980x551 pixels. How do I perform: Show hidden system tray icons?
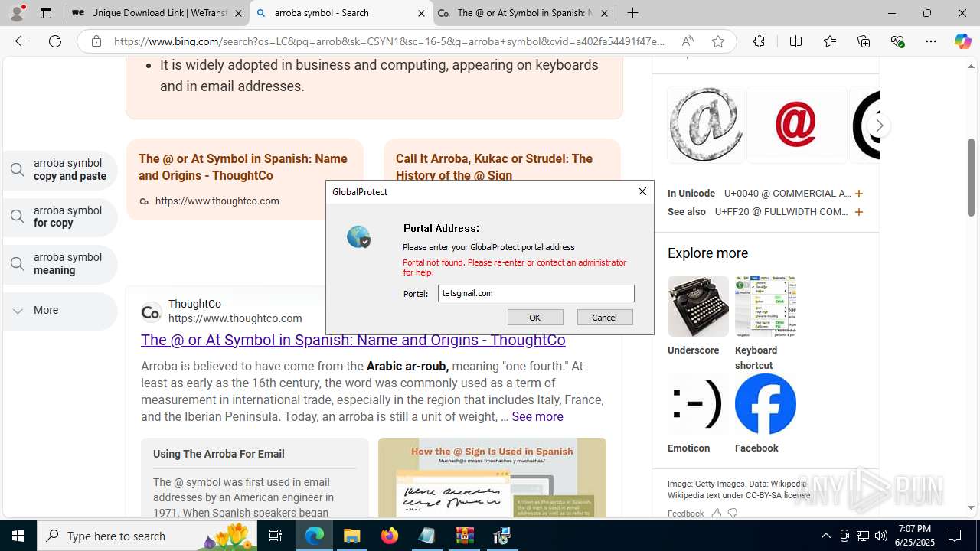(x=825, y=536)
